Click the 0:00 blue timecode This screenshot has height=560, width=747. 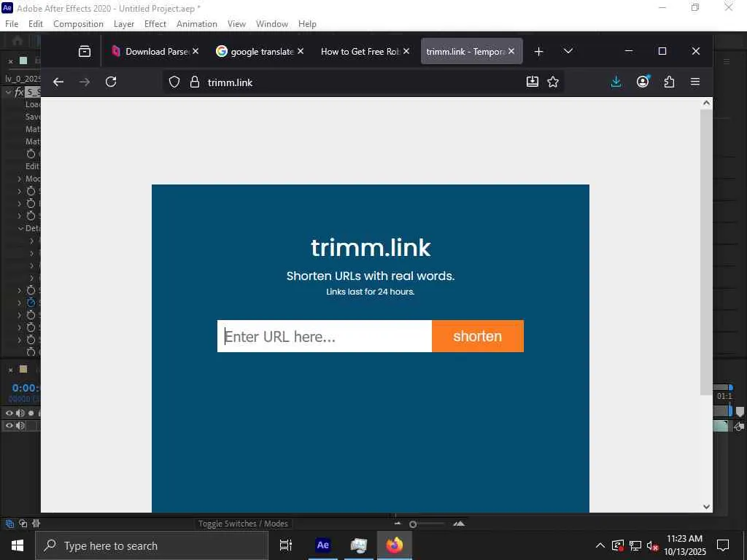coord(26,388)
